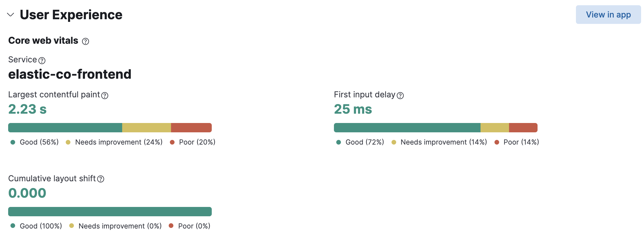Click yellow Needs improvement segment of LCP bar
Image resolution: width=644 pixels, height=239 pixels.
(147, 128)
